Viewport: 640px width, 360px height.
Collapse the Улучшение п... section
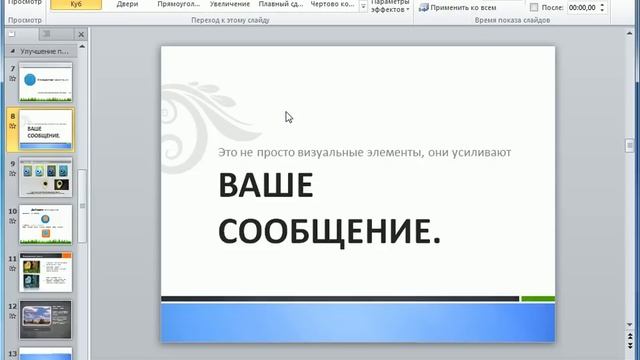(13, 51)
